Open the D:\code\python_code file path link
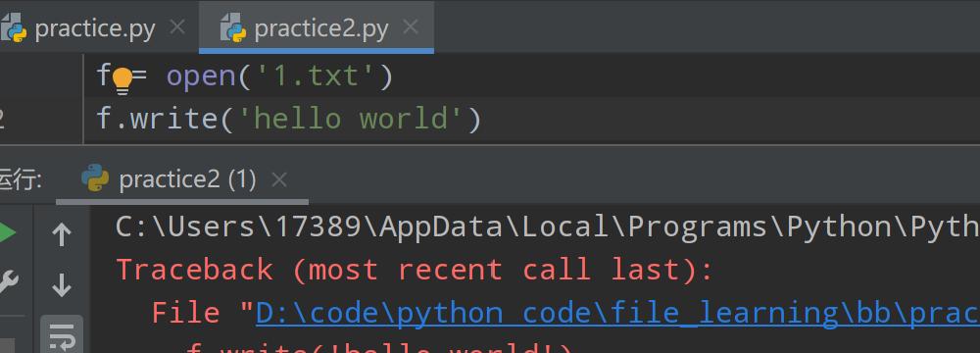The image size is (980, 353). 617,313
